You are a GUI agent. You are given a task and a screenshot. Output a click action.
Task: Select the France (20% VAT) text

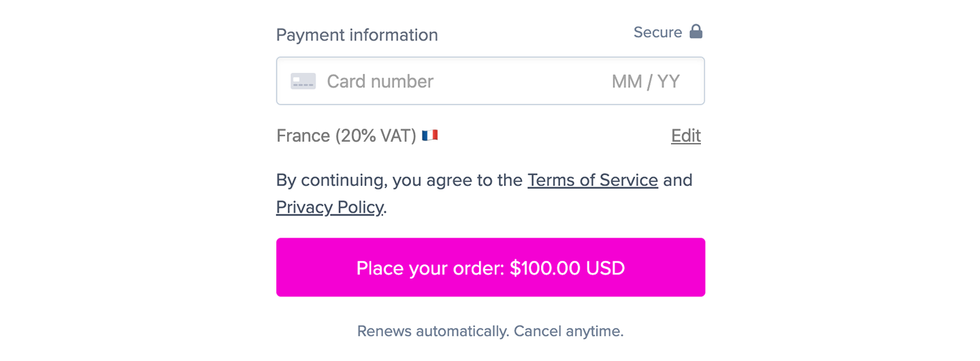346,136
